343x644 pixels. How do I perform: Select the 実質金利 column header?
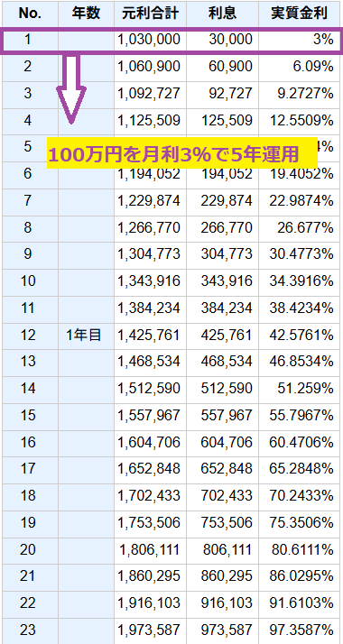tap(300, 14)
